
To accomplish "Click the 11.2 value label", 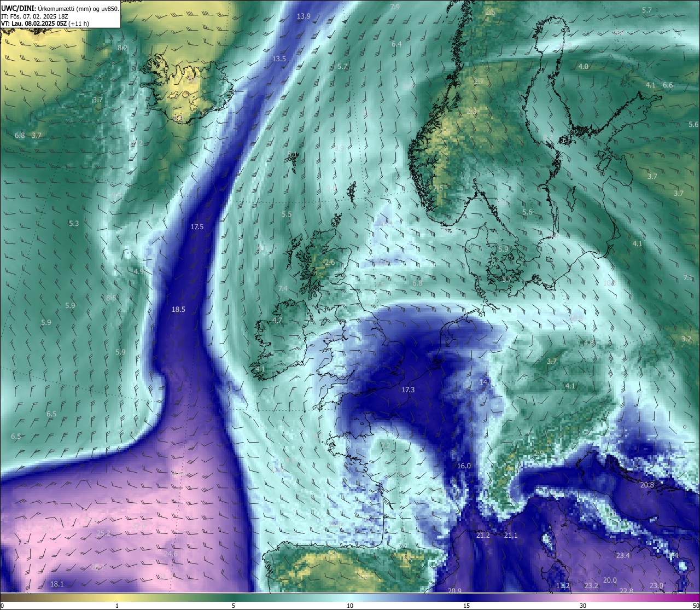I will point(563,585).
